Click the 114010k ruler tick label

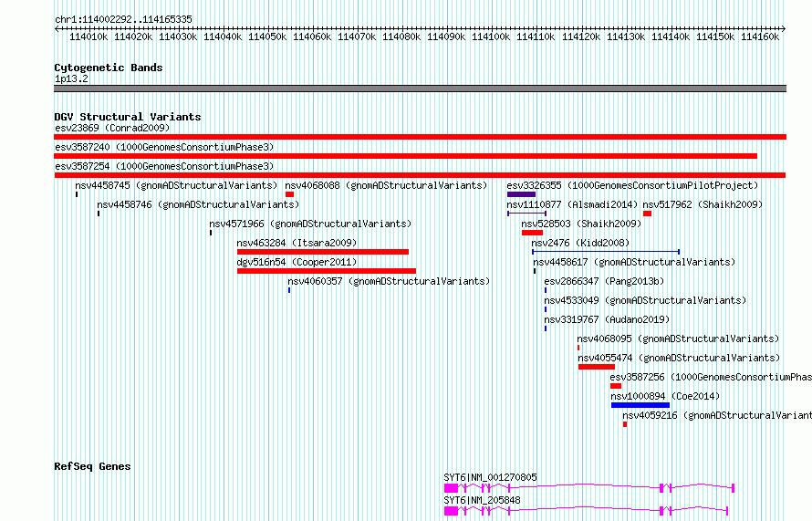coord(88,36)
